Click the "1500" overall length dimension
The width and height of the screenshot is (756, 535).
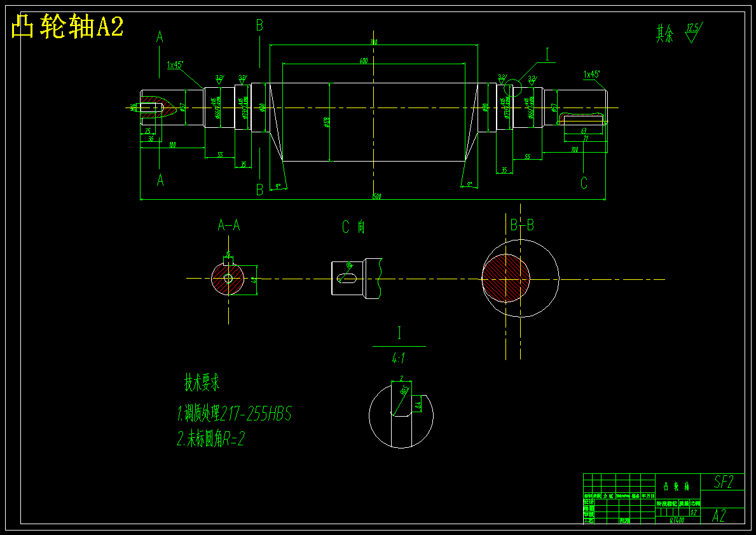point(376,197)
